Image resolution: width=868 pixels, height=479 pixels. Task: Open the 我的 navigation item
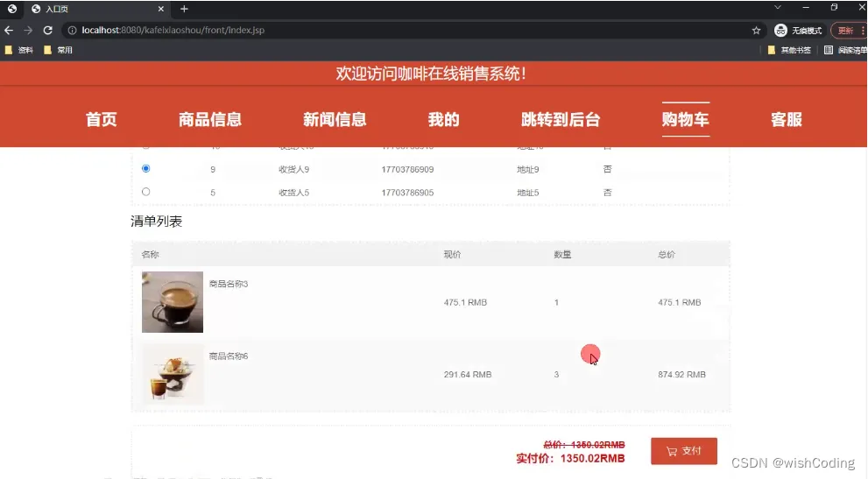tap(443, 119)
